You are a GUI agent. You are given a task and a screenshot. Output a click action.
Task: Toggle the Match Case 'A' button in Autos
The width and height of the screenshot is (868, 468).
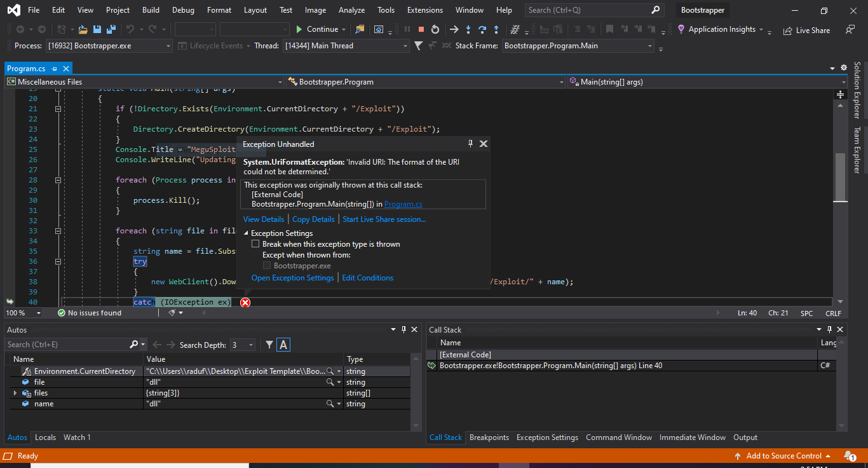(283, 345)
